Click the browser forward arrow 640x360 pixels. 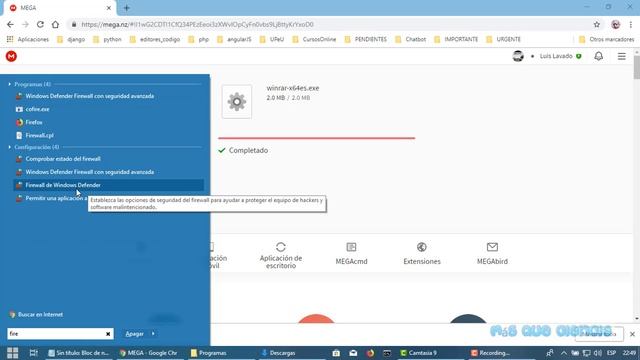25,24
